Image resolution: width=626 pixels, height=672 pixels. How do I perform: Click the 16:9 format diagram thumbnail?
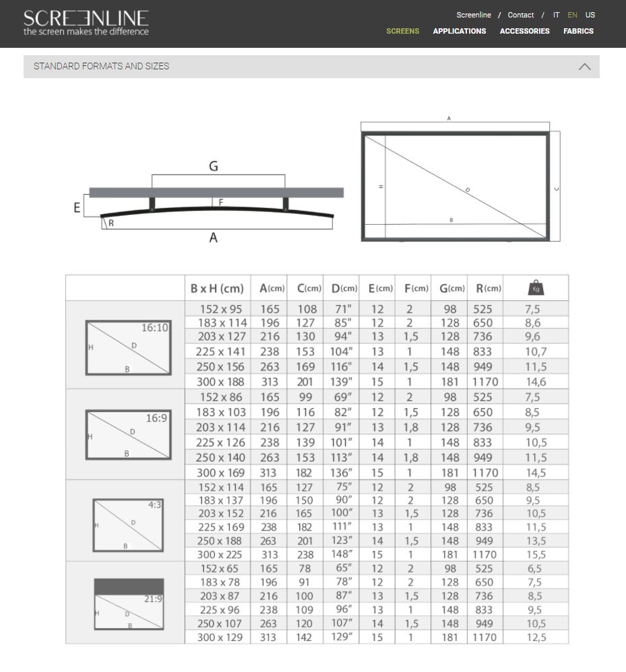tap(128, 434)
